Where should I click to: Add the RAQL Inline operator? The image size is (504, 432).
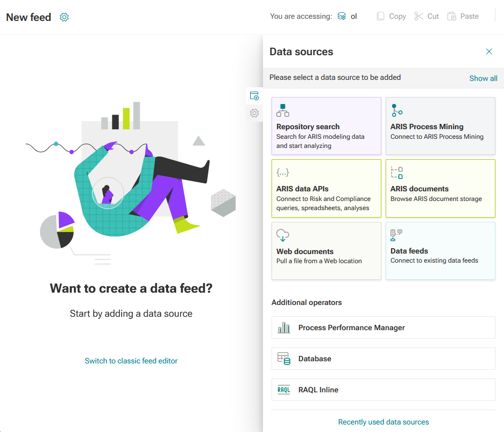tap(383, 390)
